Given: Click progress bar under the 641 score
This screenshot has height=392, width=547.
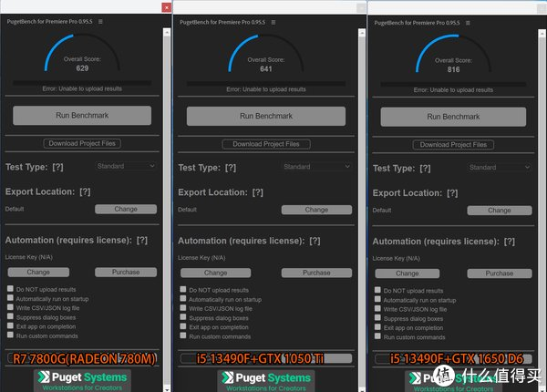Looking at the screenshot, I should tap(266, 84).
